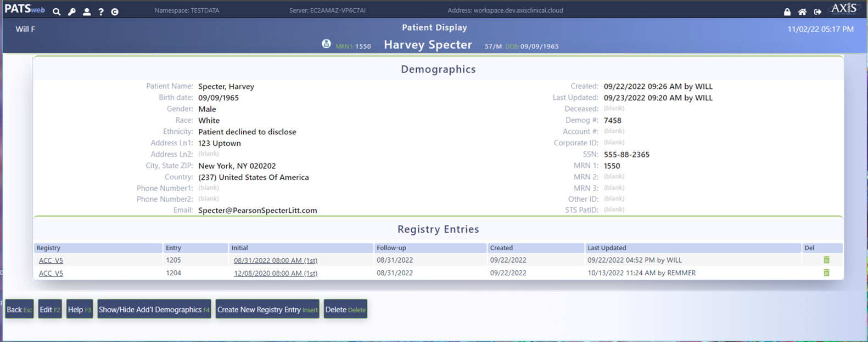Click 'Namespace: TESTDATA' in top bar

click(188, 10)
